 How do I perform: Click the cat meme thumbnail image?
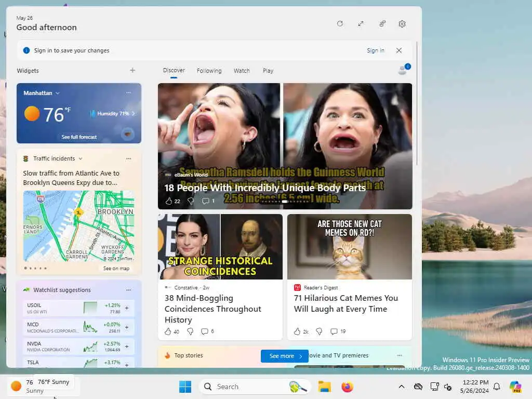point(350,247)
